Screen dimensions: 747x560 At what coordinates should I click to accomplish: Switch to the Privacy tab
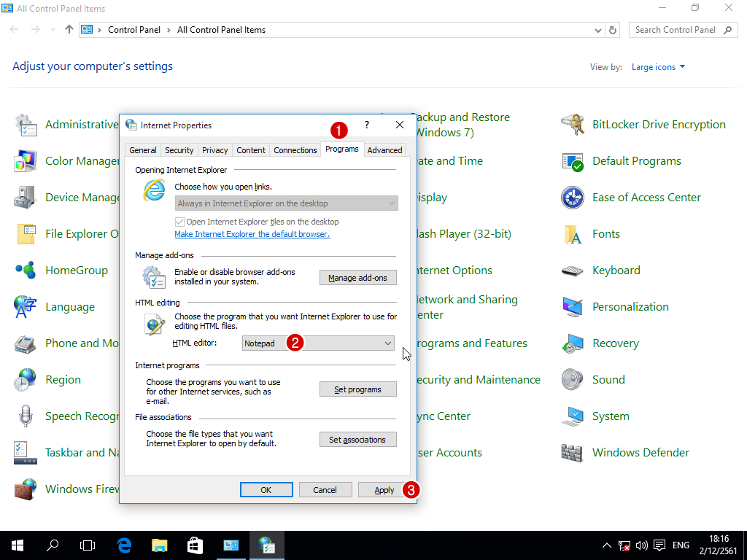pos(215,150)
